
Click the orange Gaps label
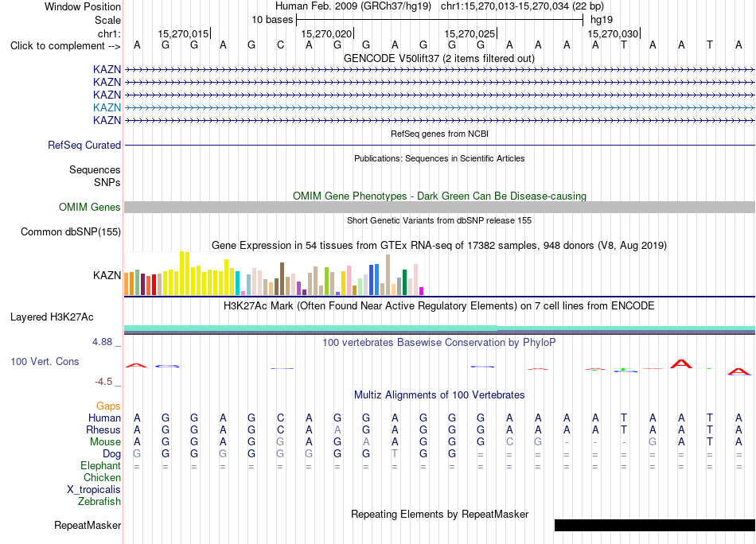coord(108,406)
